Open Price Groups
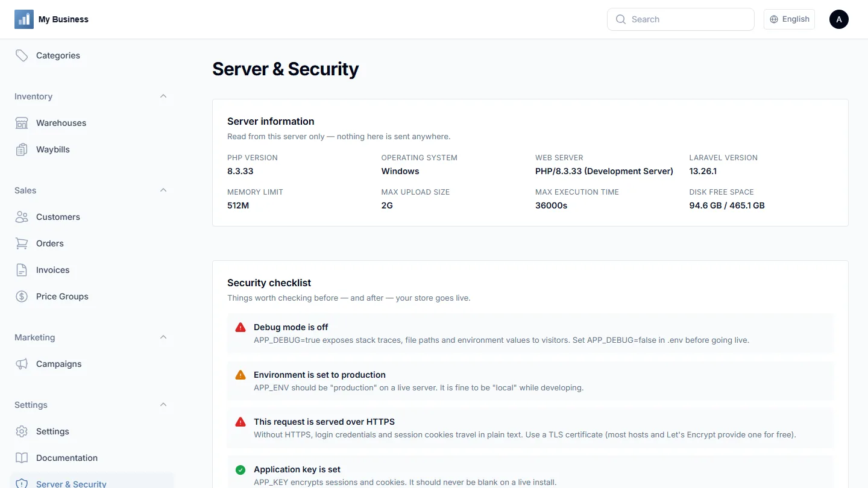868x488 pixels. click(x=92, y=296)
